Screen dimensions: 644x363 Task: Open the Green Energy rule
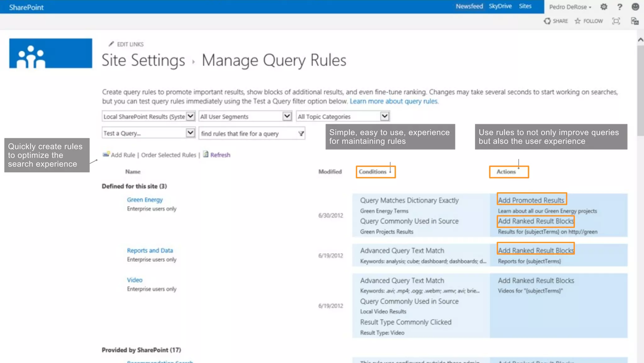[145, 200]
